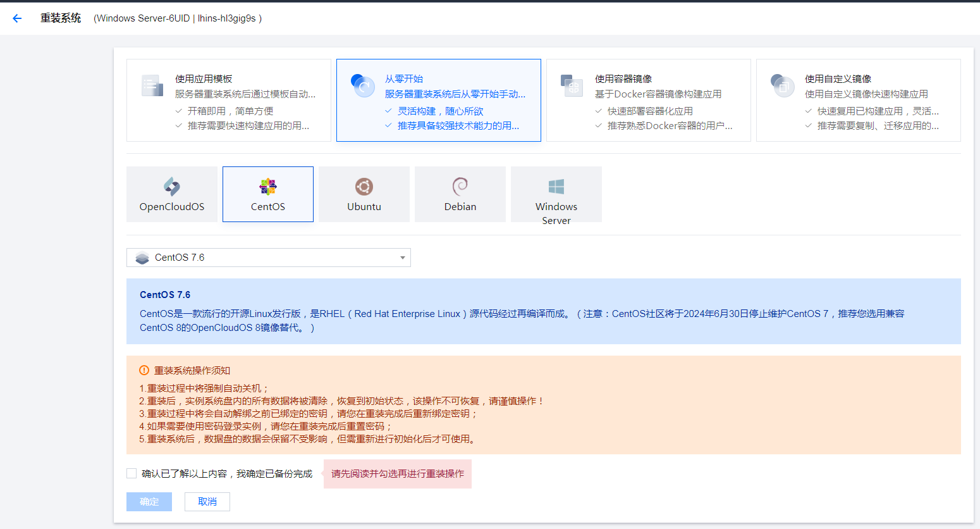Click the 确认已了解以上内容 confirmation label

pos(227,473)
